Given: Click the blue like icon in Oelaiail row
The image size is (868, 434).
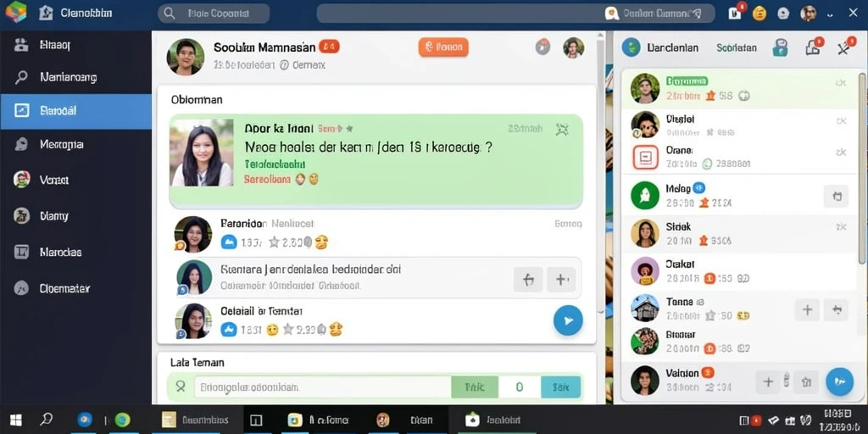Looking at the screenshot, I should [229, 330].
